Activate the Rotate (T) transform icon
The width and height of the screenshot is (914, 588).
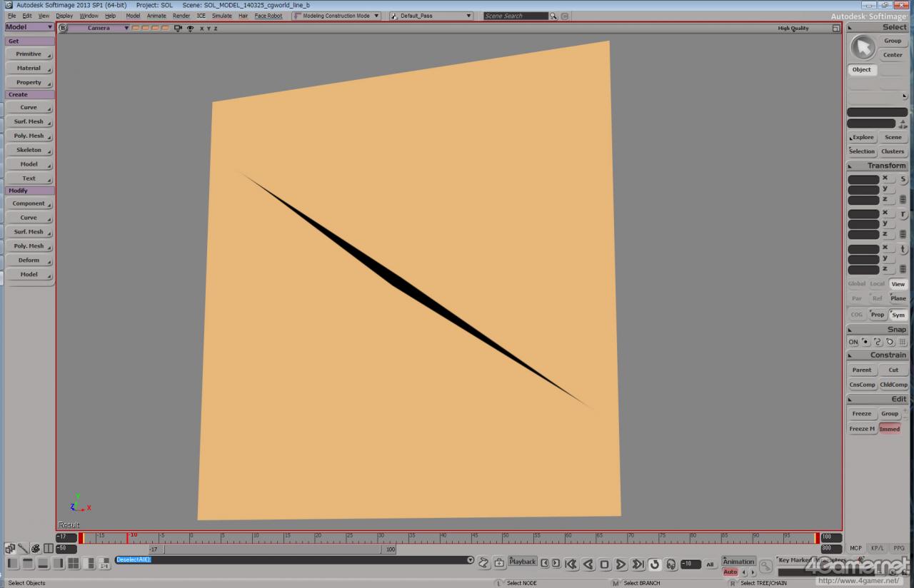(903, 214)
